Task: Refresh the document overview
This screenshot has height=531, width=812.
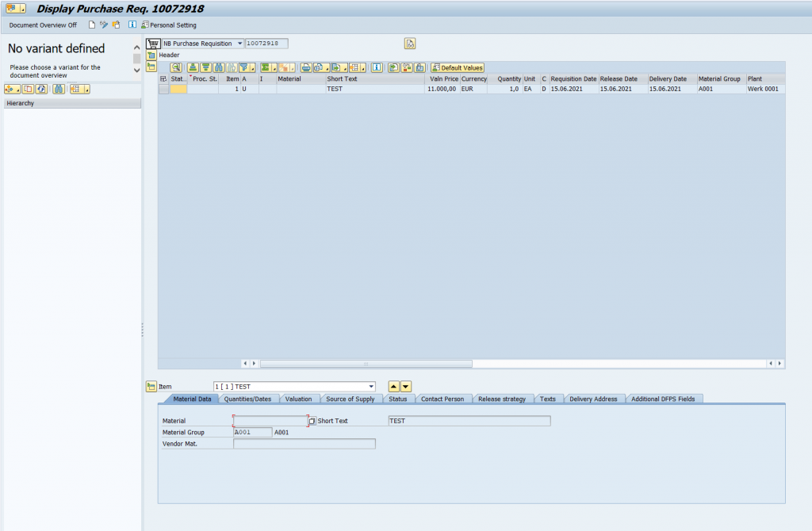Action: tap(41, 89)
